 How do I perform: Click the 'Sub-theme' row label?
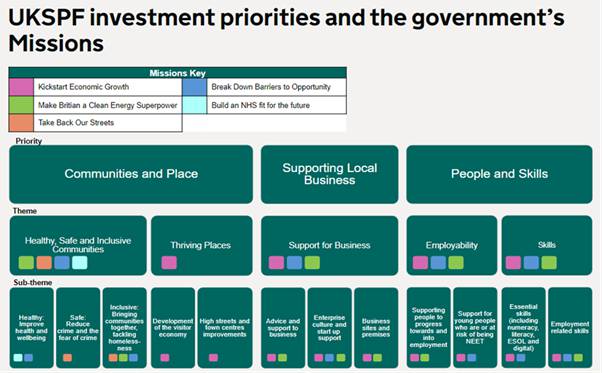click(33, 282)
